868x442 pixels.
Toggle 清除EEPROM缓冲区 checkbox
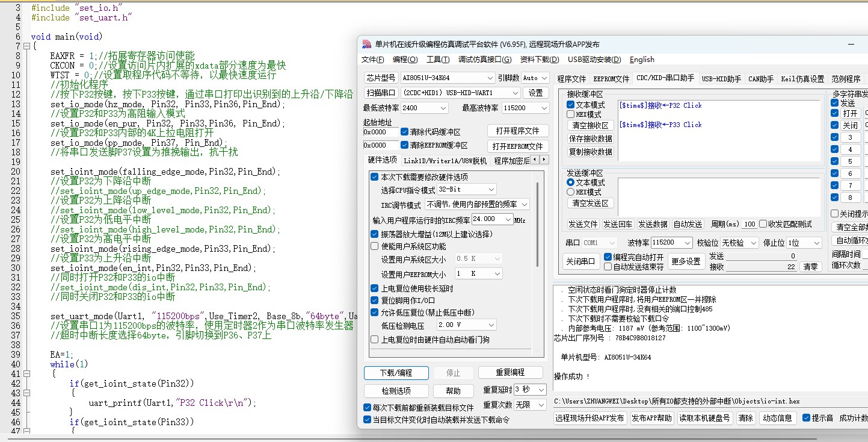point(404,145)
